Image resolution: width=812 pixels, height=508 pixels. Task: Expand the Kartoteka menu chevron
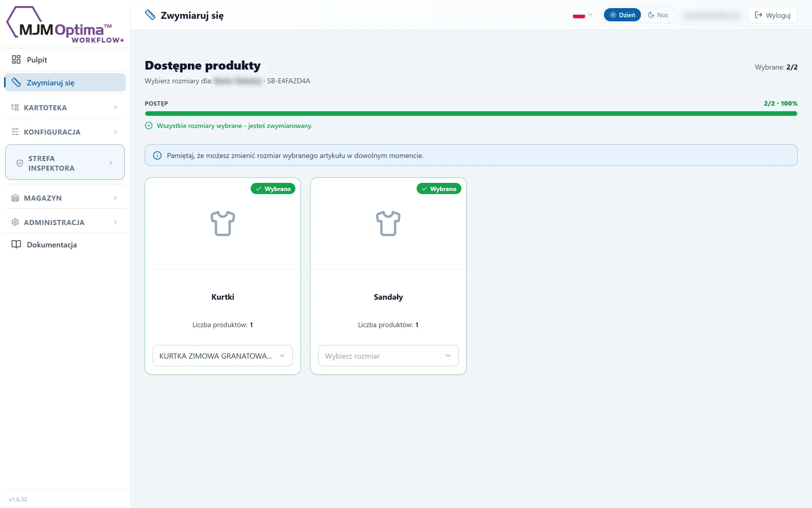pos(115,107)
